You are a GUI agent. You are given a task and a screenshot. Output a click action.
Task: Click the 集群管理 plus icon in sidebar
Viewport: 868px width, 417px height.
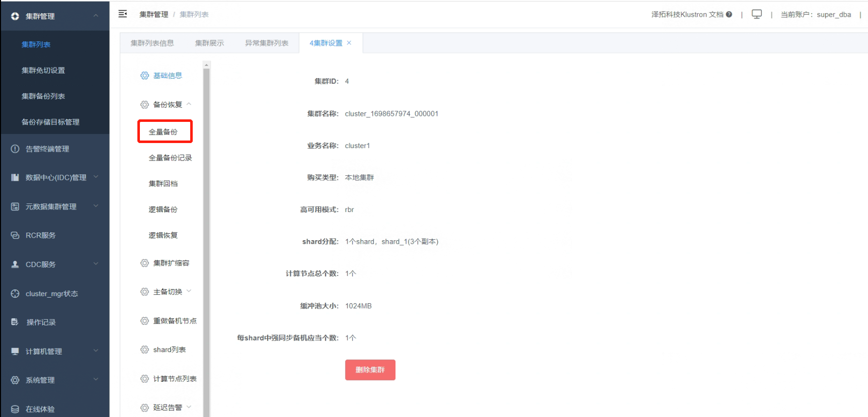(x=15, y=16)
